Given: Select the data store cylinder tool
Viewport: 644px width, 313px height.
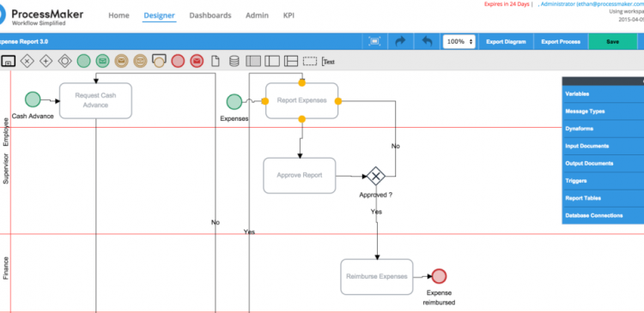Looking at the screenshot, I should pyautogui.click(x=234, y=62).
